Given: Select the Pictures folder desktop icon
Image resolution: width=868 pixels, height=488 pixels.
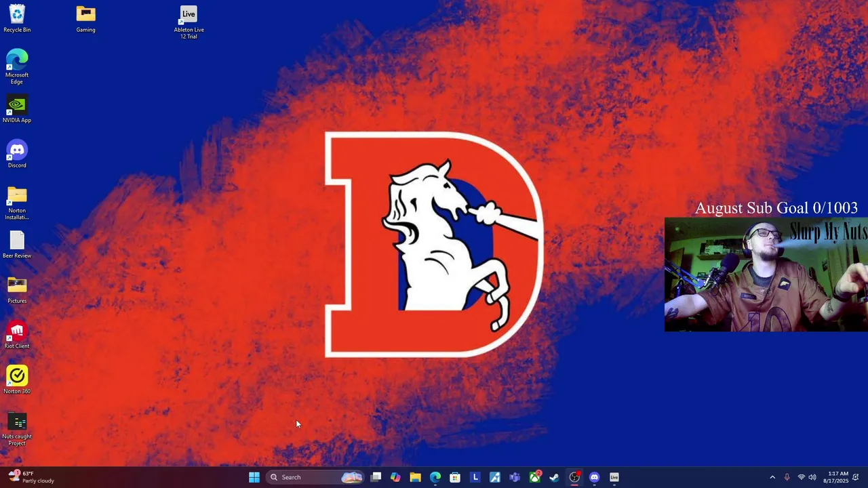Looking at the screenshot, I should 17,290.
